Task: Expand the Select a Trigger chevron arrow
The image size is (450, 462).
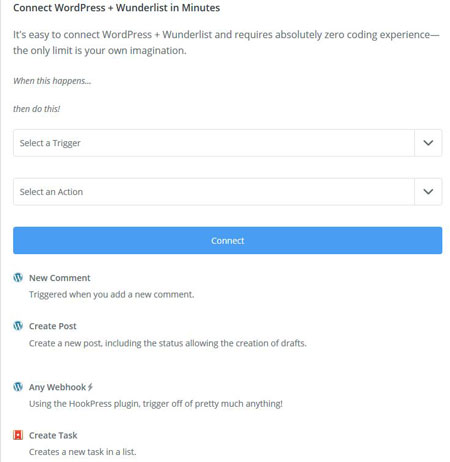Action: [x=428, y=143]
